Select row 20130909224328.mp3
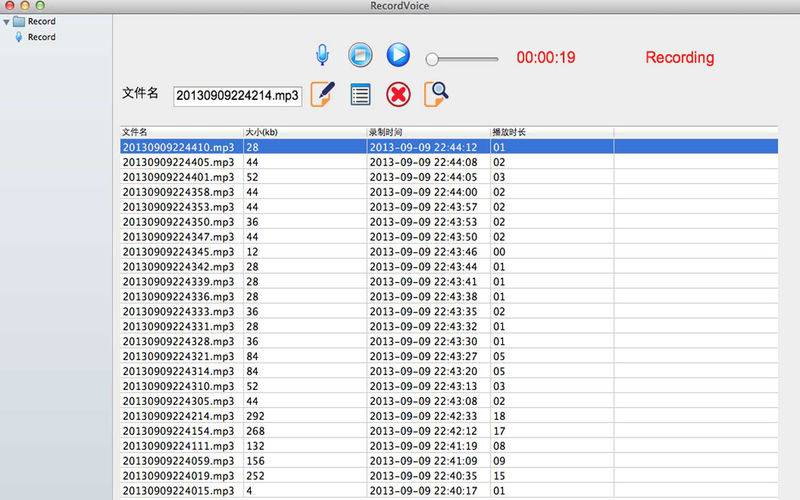 (x=449, y=341)
